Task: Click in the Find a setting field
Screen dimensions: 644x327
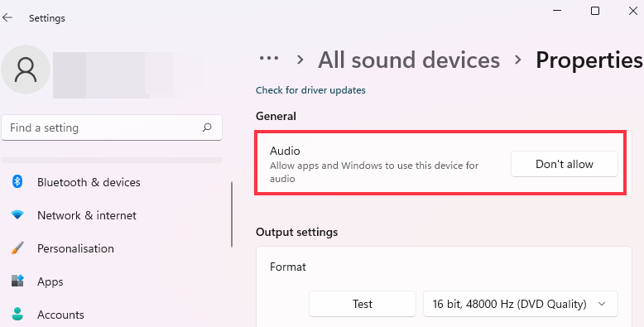Action: pyautogui.click(x=112, y=127)
